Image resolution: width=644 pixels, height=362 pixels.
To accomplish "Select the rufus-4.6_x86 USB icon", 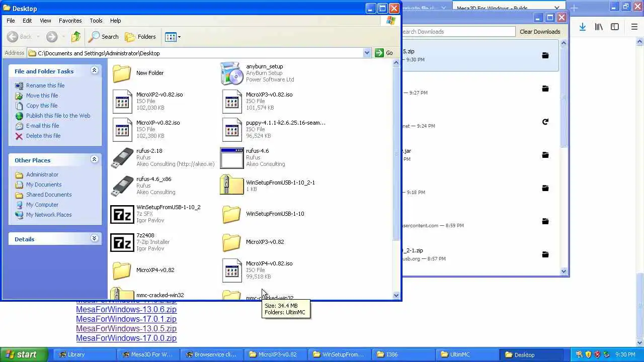I will [122, 186].
